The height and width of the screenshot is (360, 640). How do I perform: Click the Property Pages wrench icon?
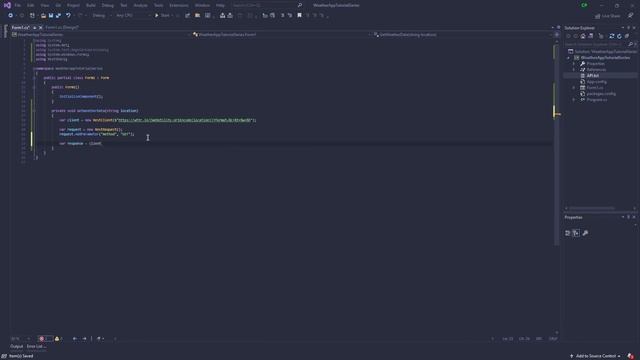click(x=585, y=233)
